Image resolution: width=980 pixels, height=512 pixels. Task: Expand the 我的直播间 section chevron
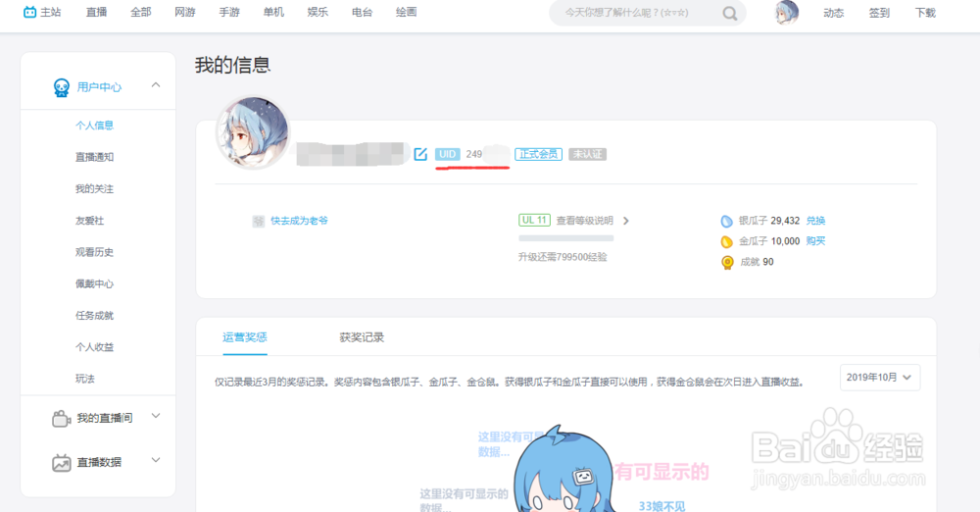(156, 416)
